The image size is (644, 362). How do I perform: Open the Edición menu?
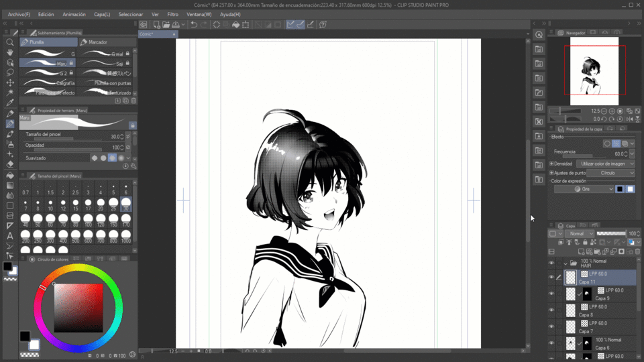46,14
